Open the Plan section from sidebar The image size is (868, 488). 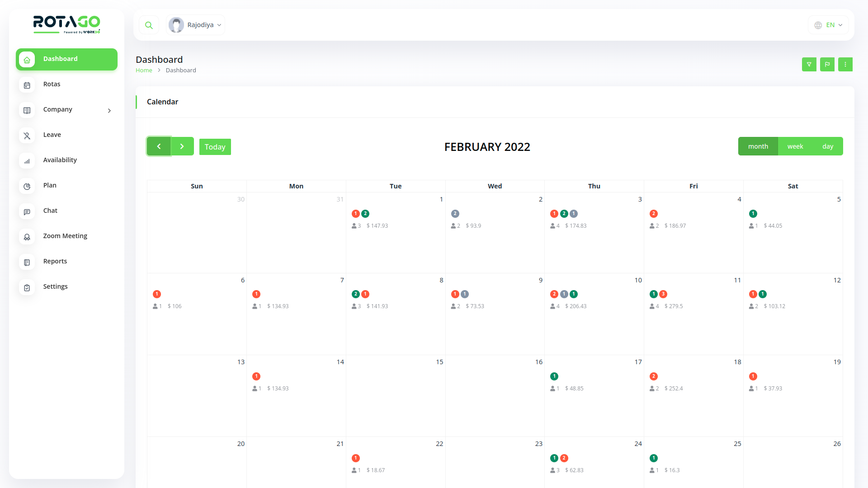click(50, 185)
